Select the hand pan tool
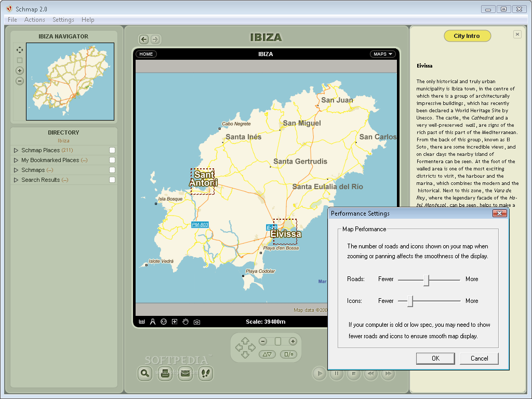The height and width of the screenshot is (399, 532). coord(185,322)
